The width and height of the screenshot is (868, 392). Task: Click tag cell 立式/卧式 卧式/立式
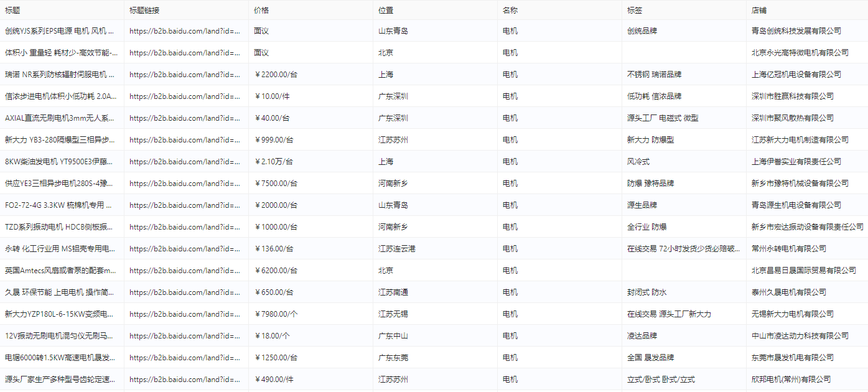661,380
